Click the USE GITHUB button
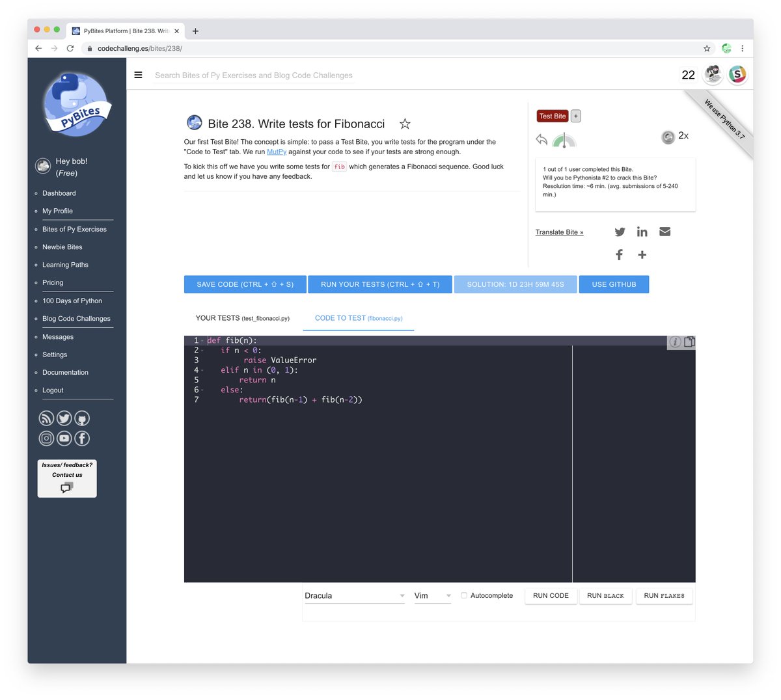The height and width of the screenshot is (700, 781). (x=614, y=284)
